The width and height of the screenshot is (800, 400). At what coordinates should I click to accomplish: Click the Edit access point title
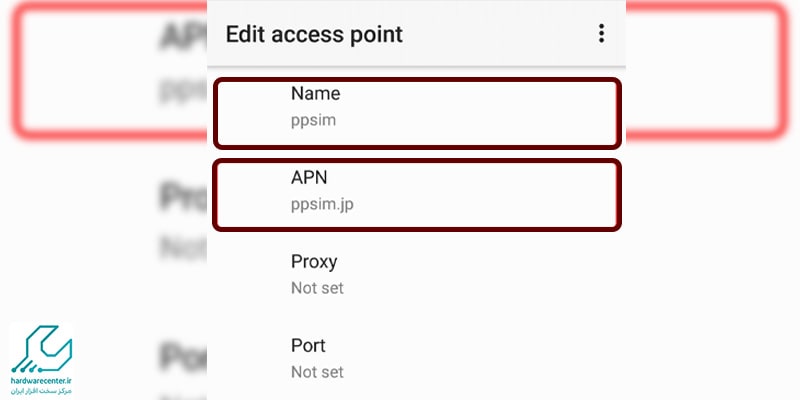click(x=314, y=34)
